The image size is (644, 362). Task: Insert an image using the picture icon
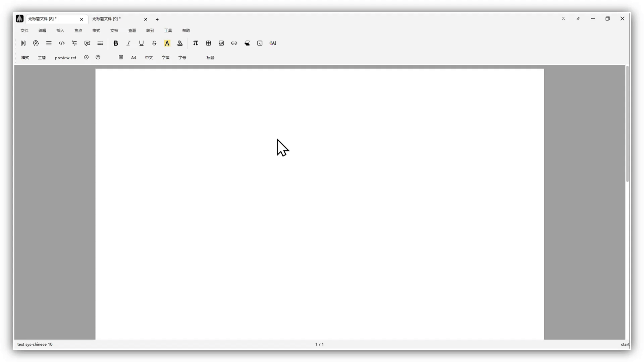(x=221, y=43)
